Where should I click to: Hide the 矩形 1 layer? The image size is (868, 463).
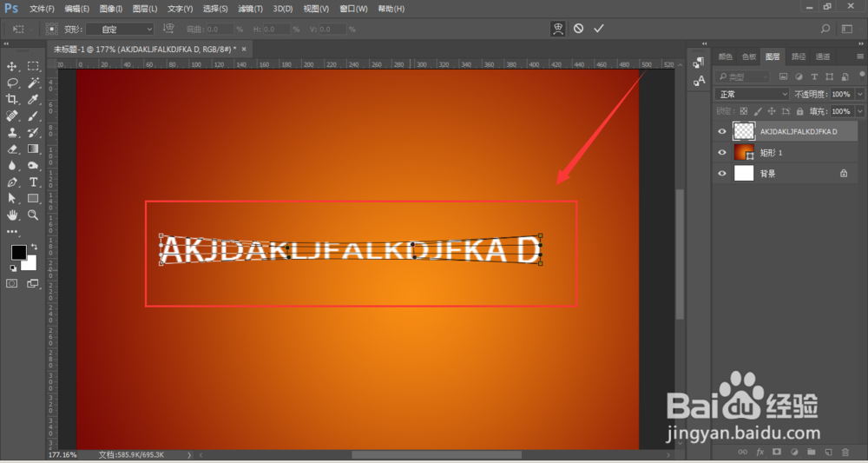tap(722, 152)
